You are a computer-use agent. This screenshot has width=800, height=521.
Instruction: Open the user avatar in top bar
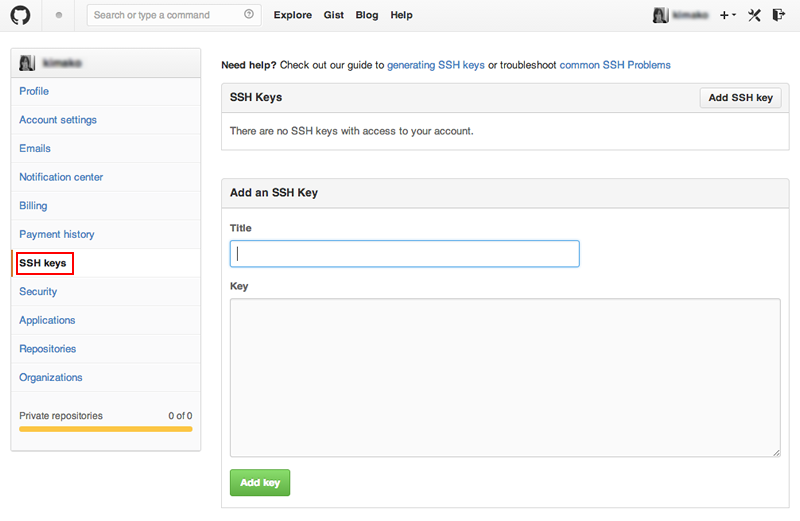pyautogui.click(x=660, y=15)
